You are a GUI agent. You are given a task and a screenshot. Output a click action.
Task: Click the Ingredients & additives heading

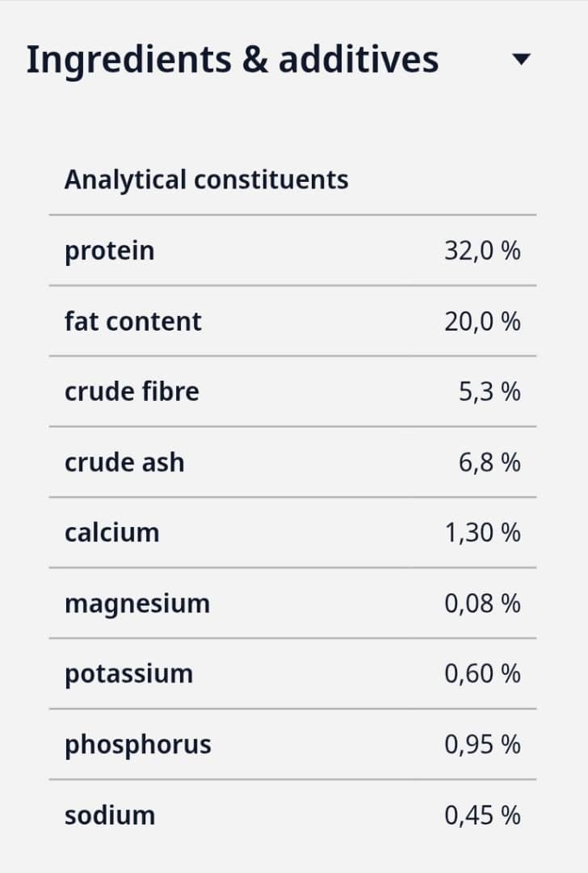point(233,60)
